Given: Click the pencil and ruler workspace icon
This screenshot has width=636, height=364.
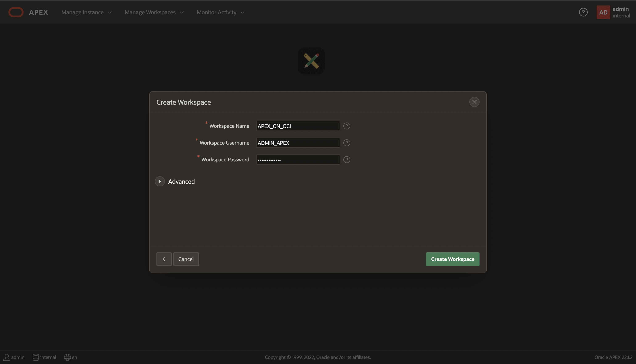Looking at the screenshot, I should pyautogui.click(x=311, y=61).
